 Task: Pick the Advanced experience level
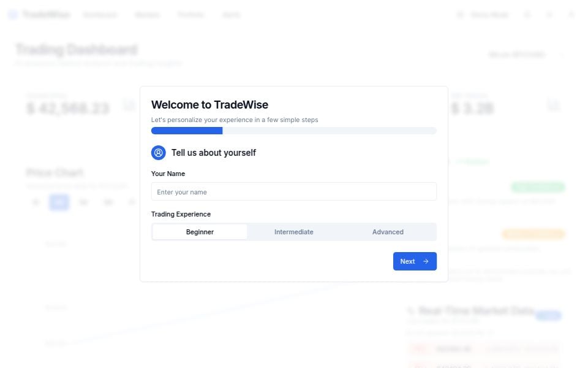(388, 232)
